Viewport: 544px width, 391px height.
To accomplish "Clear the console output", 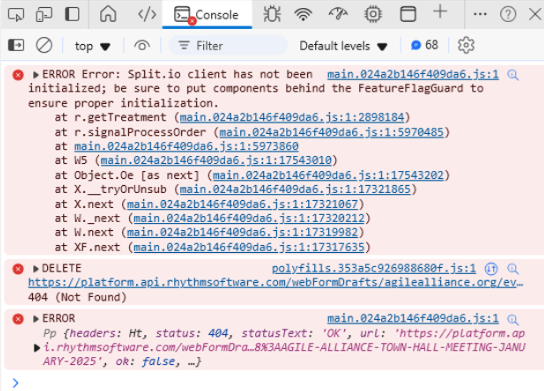I will [x=44, y=45].
